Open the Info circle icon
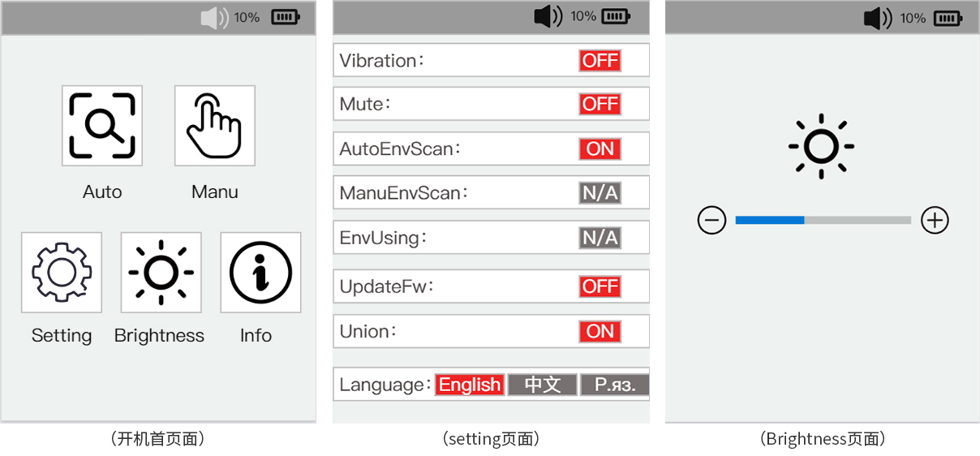Screen dimensions: 980x456 pyautogui.click(x=261, y=273)
